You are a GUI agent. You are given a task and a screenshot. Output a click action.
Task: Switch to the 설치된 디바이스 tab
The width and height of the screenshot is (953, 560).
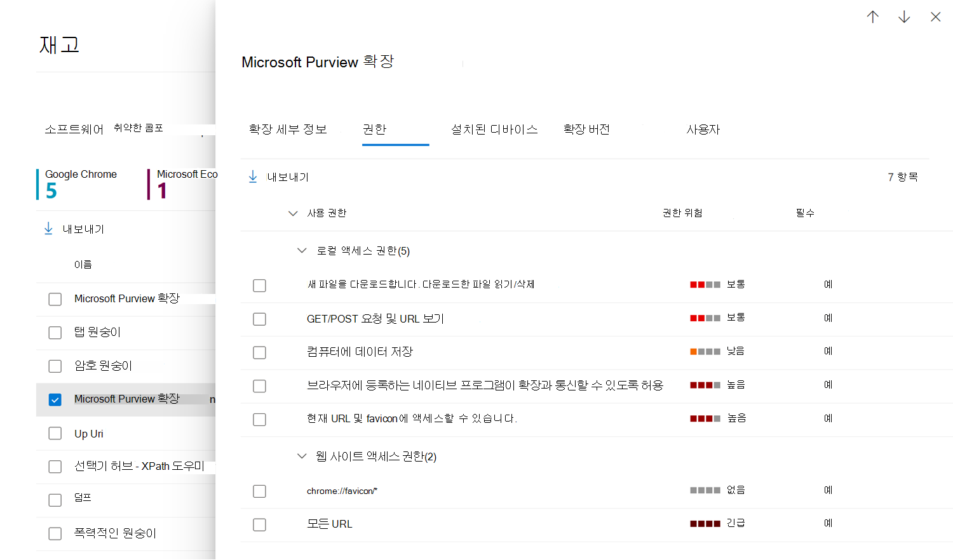click(x=494, y=130)
